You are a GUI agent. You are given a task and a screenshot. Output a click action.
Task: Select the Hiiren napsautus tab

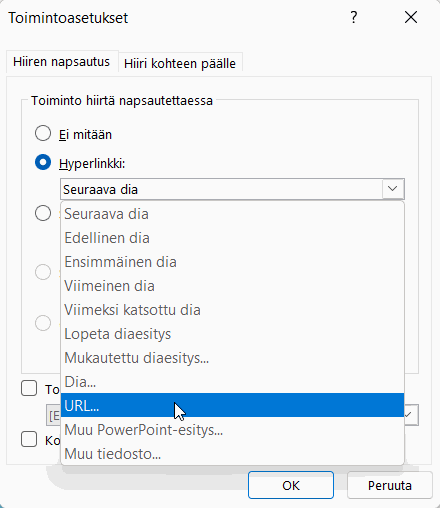62,62
